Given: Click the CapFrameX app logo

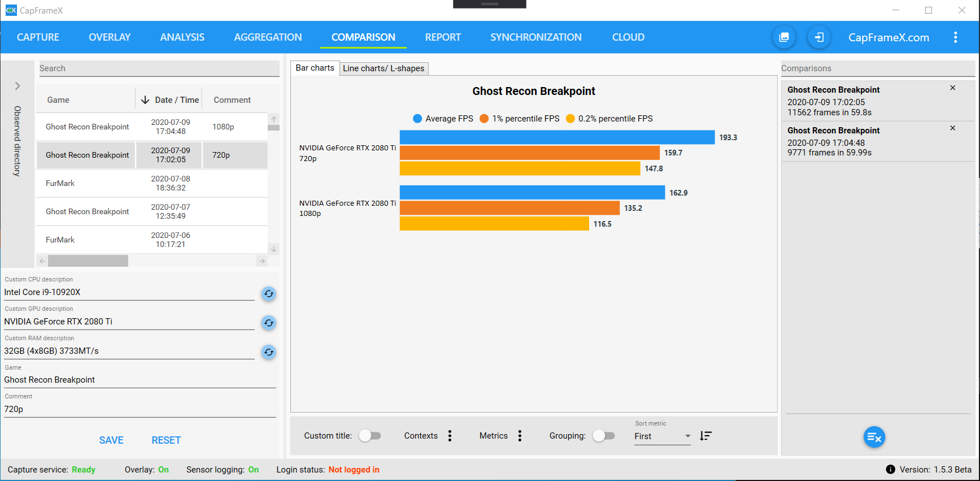Looking at the screenshot, I should click(11, 10).
